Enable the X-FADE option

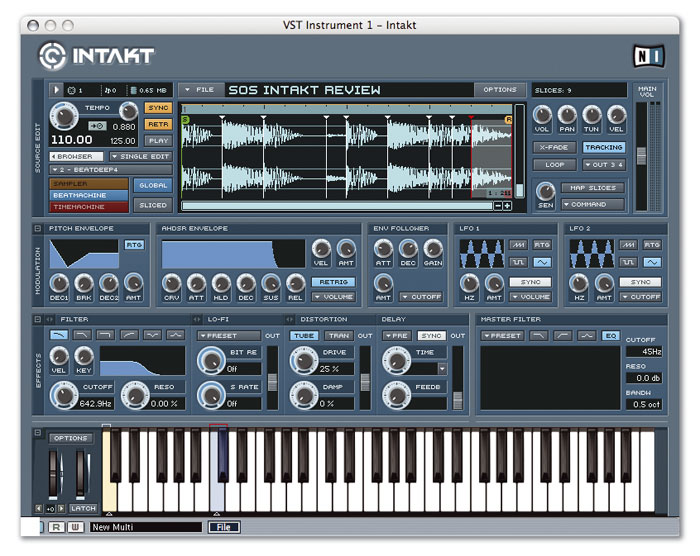point(553,147)
